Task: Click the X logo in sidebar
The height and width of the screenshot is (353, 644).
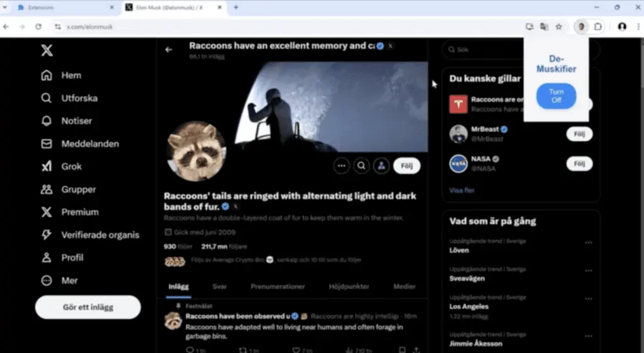Action: point(47,50)
